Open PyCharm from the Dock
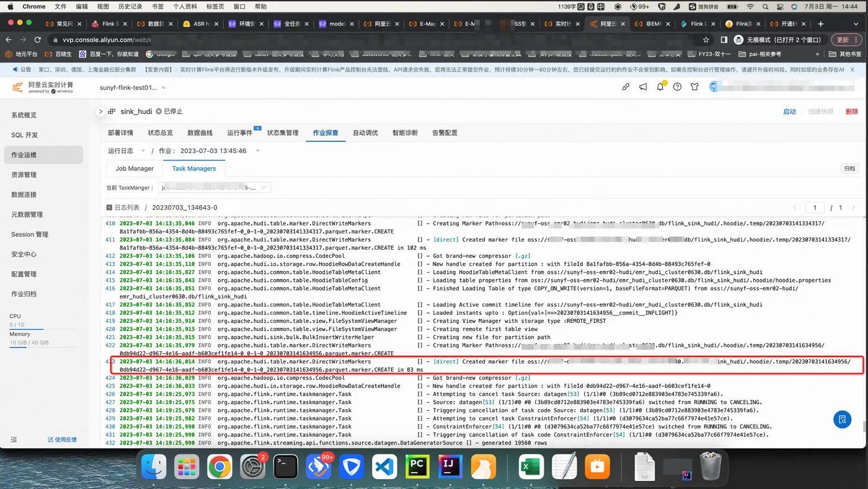 point(417,467)
